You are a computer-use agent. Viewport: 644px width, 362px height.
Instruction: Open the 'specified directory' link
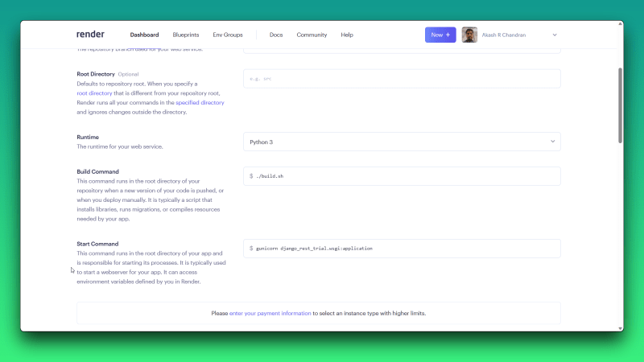(200, 103)
